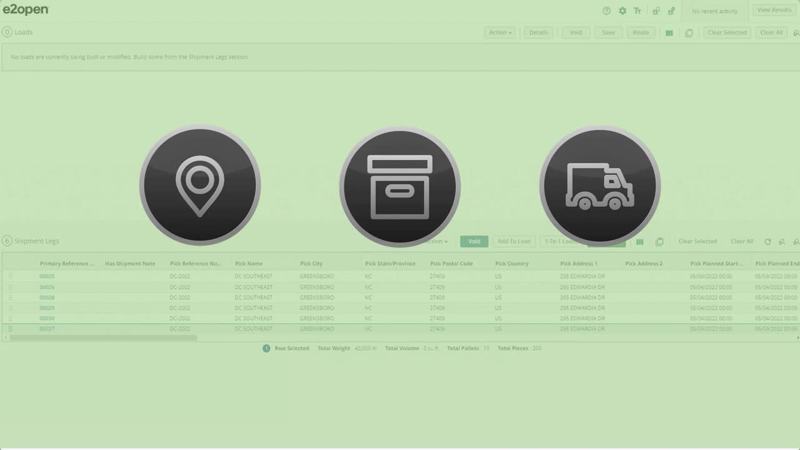Collapse the Shipment Legs section
Screen dimensions: 800x450
pyautogui.click(x=7, y=241)
